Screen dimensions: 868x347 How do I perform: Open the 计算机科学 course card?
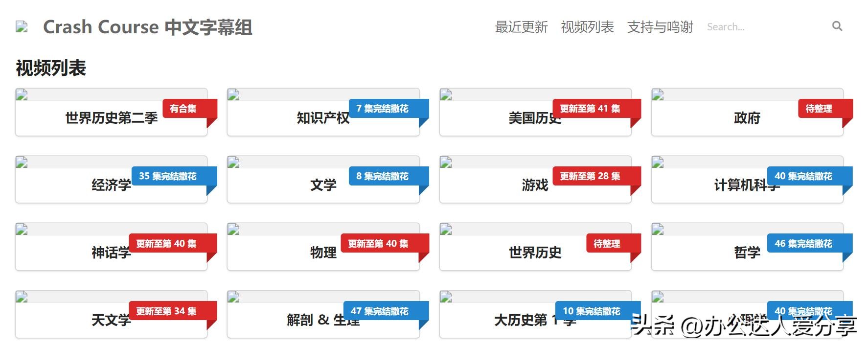tap(747, 180)
